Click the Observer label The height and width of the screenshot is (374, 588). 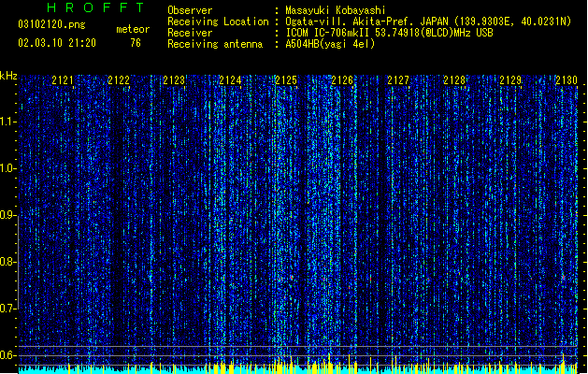coord(190,10)
